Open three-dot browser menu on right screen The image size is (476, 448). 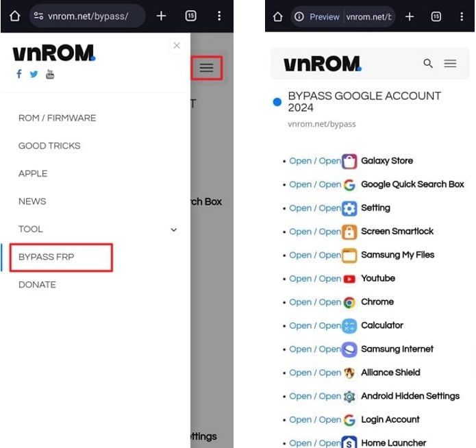point(462,16)
